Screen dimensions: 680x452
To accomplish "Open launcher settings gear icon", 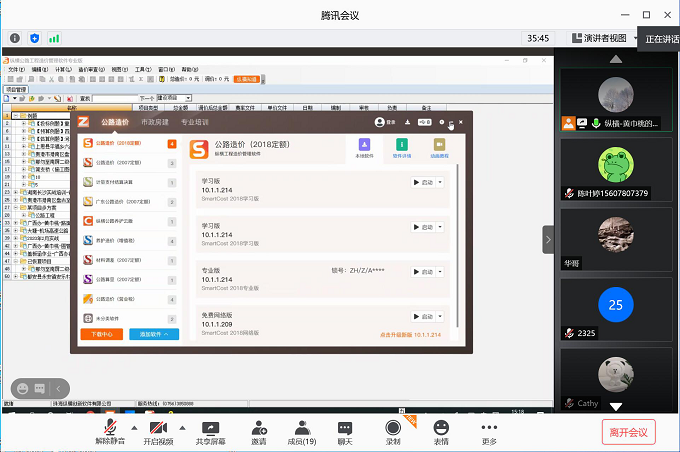I will (441, 122).
